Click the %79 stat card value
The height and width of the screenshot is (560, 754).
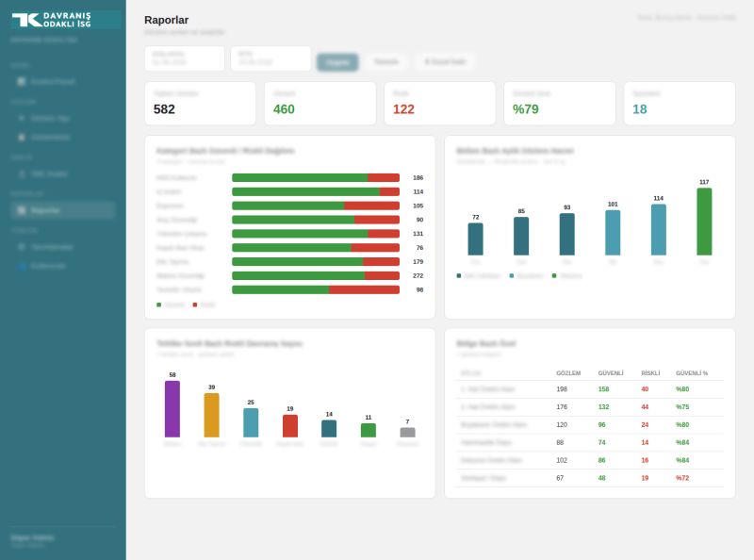point(526,109)
